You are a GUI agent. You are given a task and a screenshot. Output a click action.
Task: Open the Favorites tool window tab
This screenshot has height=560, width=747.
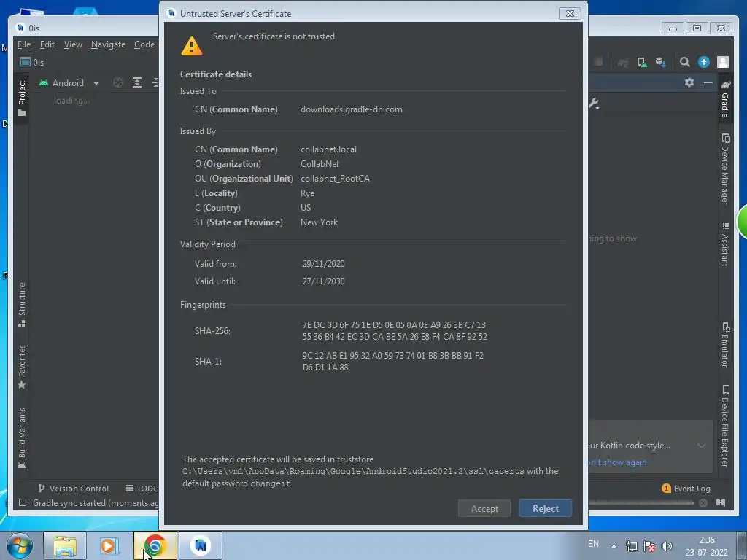pyautogui.click(x=21, y=367)
